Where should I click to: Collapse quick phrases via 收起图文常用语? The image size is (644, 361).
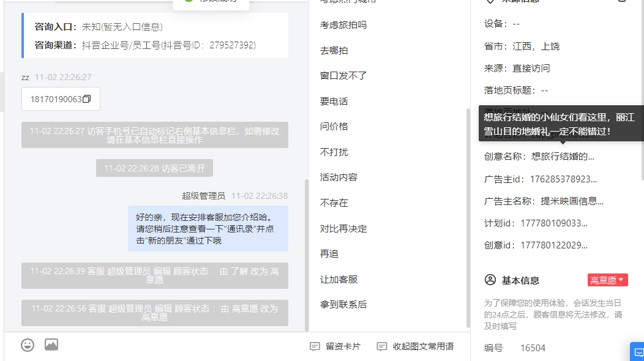point(415,347)
